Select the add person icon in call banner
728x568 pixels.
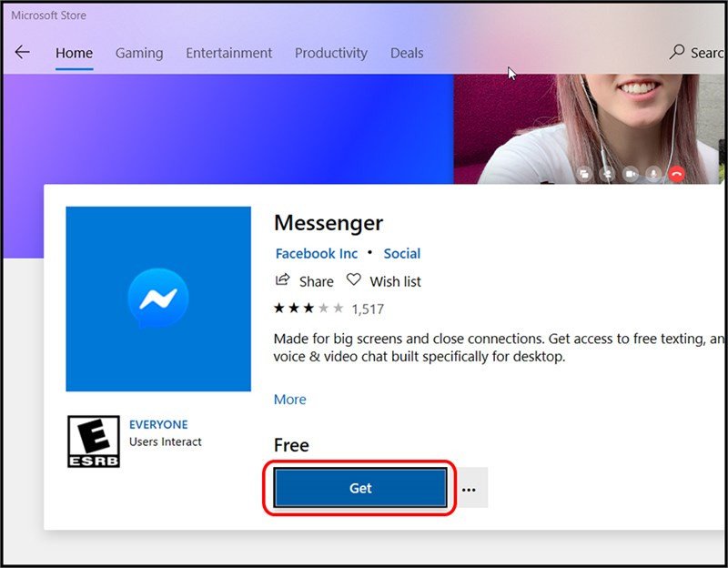(607, 173)
